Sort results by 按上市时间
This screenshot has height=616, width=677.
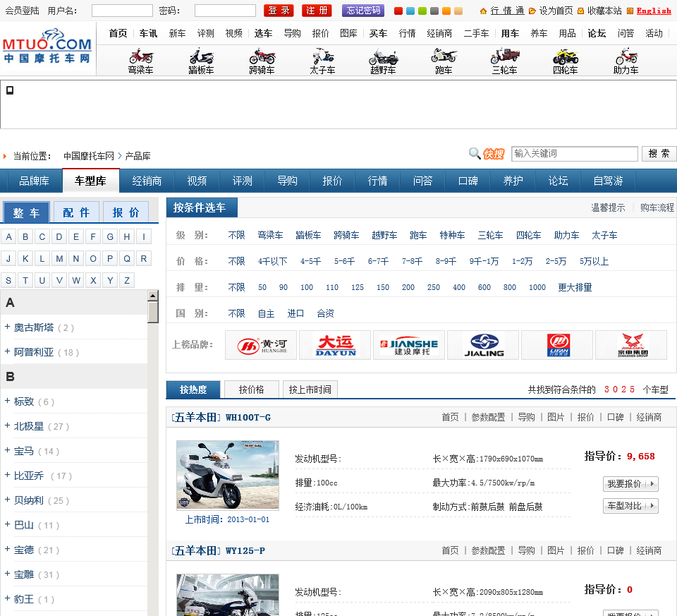[310, 389]
